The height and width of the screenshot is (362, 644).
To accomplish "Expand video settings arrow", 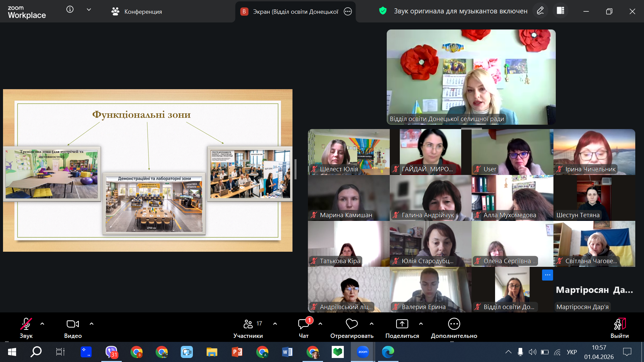I will pos(92,324).
